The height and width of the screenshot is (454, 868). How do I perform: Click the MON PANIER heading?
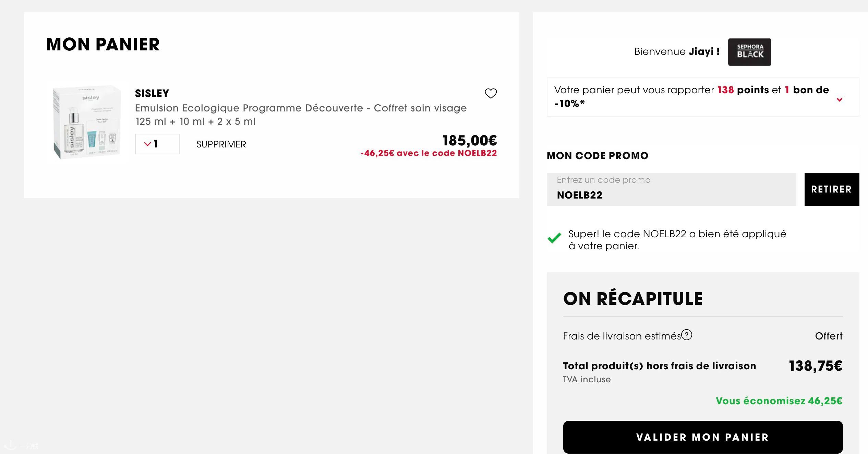click(x=103, y=45)
